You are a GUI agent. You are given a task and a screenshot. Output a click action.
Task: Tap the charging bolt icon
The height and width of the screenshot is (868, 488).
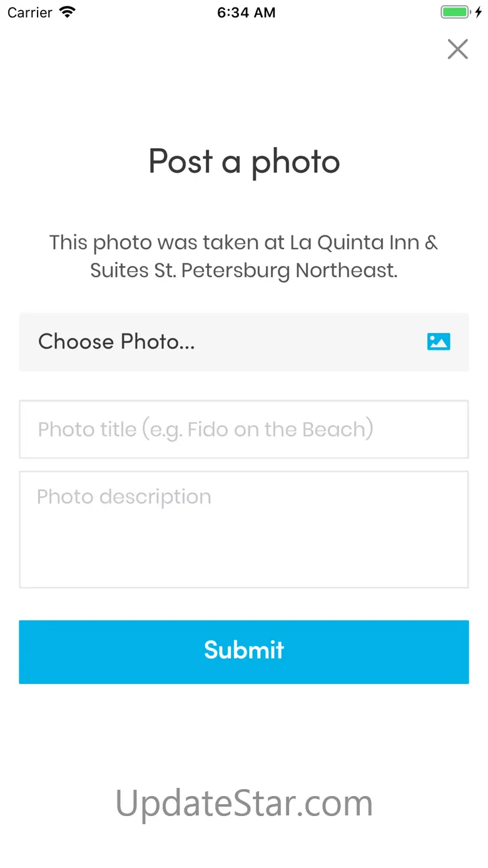[x=479, y=12]
